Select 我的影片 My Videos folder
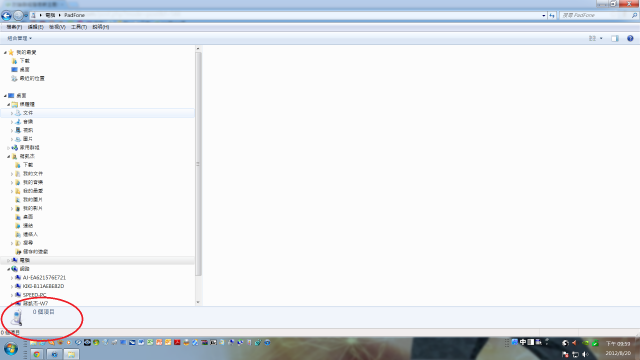Image resolution: width=640 pixels, height=360 pixels. pyautogui.click(x=33, y=208)
